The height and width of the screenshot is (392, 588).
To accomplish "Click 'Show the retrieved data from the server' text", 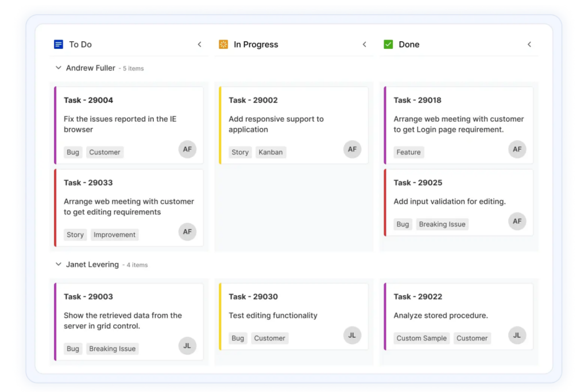I will coord(123,320).
